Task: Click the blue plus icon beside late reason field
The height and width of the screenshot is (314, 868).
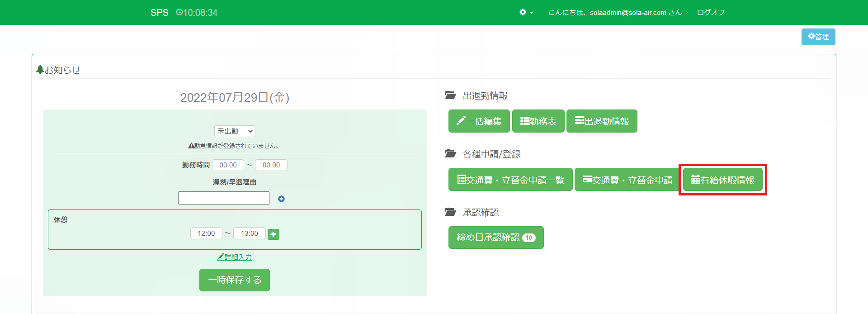Action: click(281, 199)
